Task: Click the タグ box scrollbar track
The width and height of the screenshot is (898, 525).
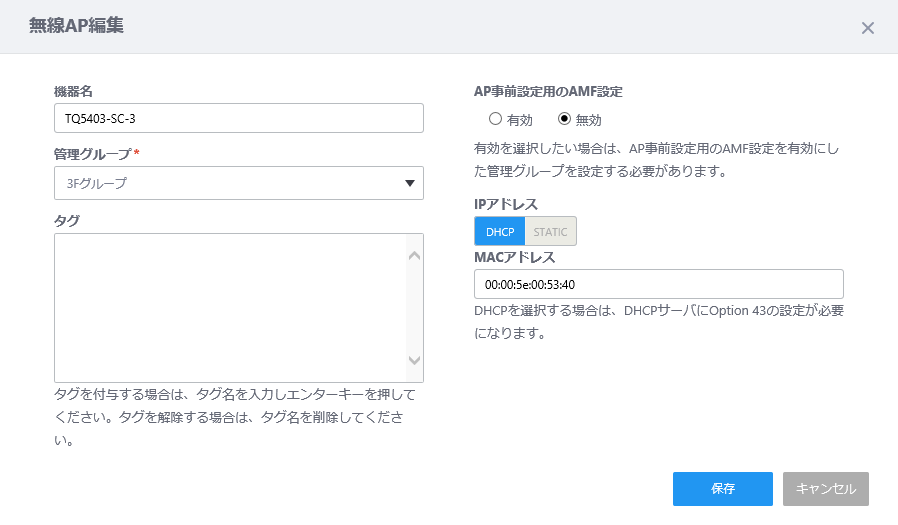Action: point(415,308)
